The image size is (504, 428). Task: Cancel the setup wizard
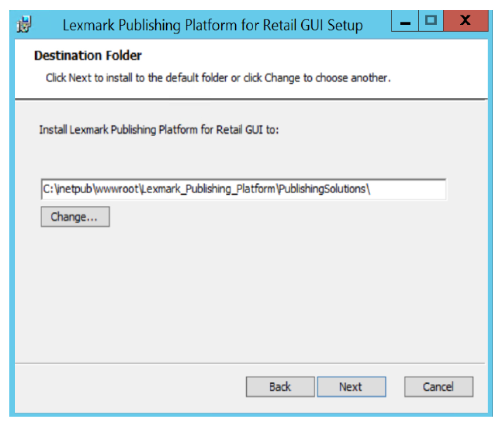coord(438,387)
